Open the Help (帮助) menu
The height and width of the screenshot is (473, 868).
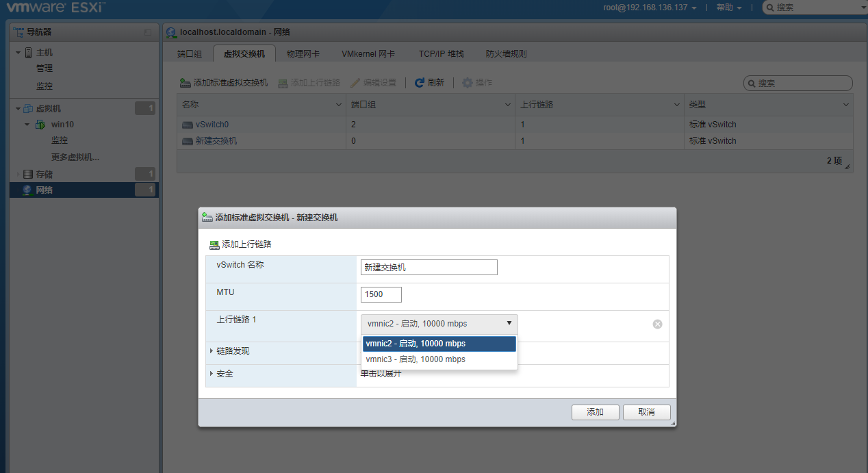tap(728, 8)
